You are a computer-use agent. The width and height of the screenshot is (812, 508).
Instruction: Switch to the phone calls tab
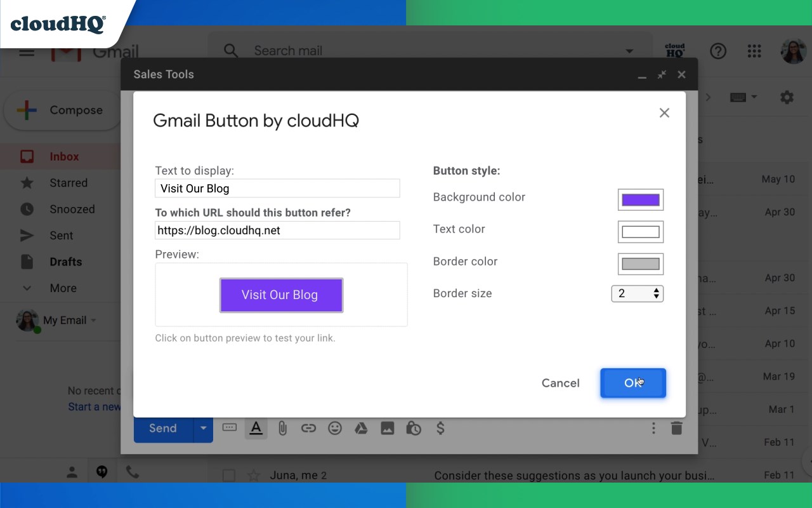(132, 472)
